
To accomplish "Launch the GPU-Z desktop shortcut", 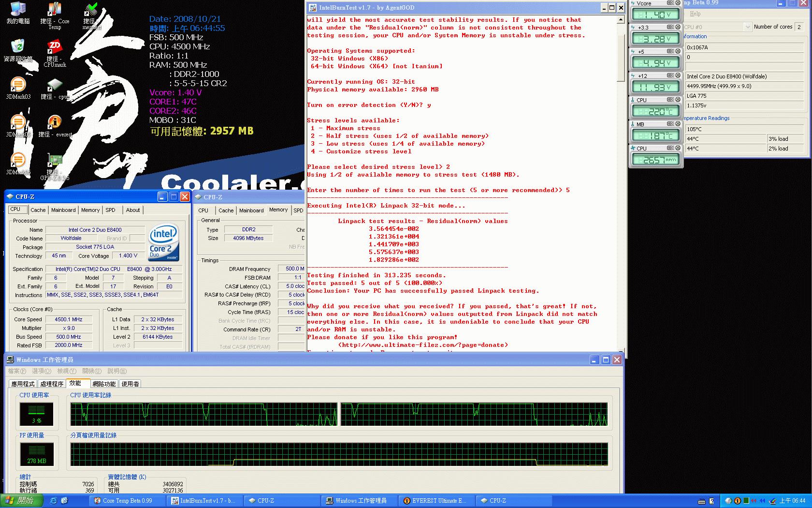I will [x=55, y=167].
